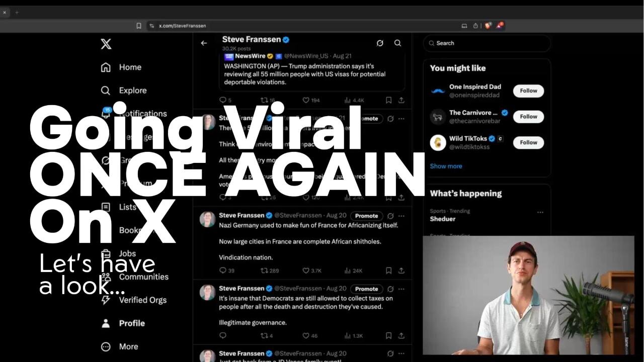Viewport: 644px width, 362px height.
Task: Repost the post with 16 reposts
Action: click(267, 100)
